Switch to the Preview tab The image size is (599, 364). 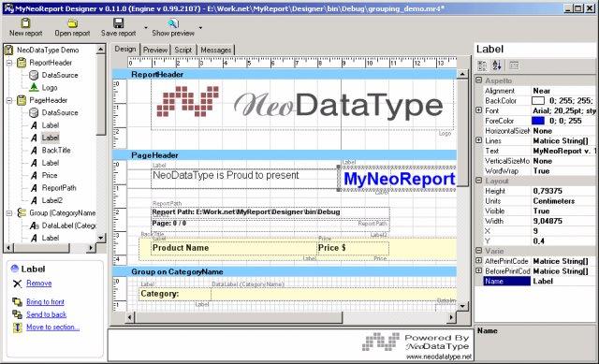tap(155, 50)
